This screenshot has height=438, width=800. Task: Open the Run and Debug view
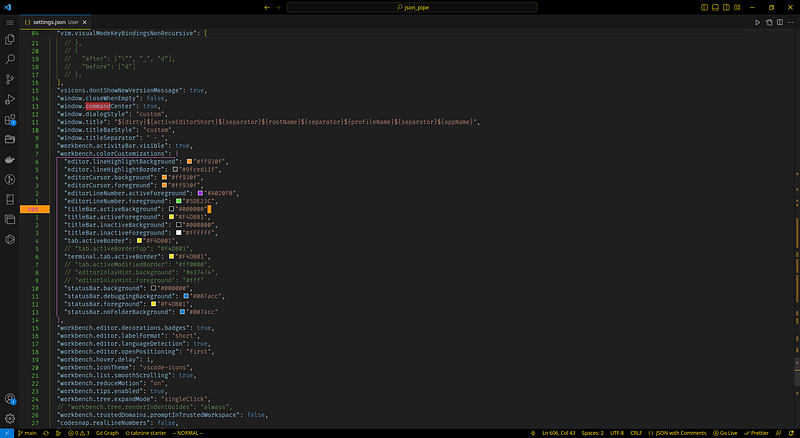10,99
